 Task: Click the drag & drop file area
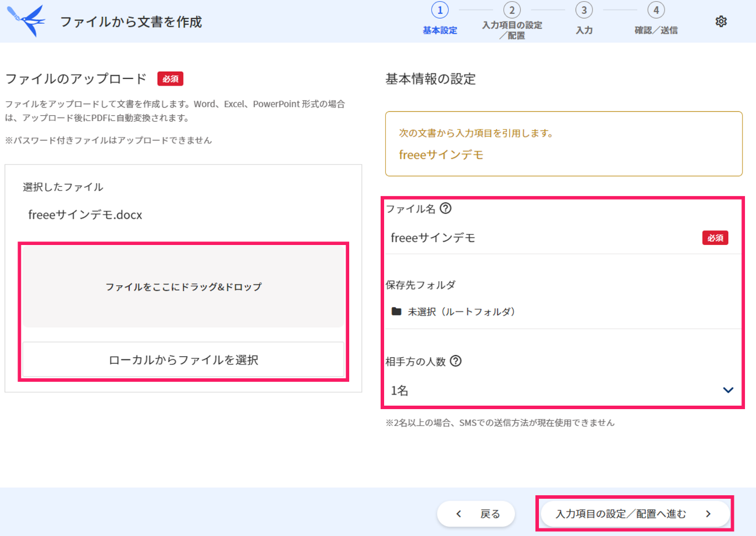pos(183,287)
